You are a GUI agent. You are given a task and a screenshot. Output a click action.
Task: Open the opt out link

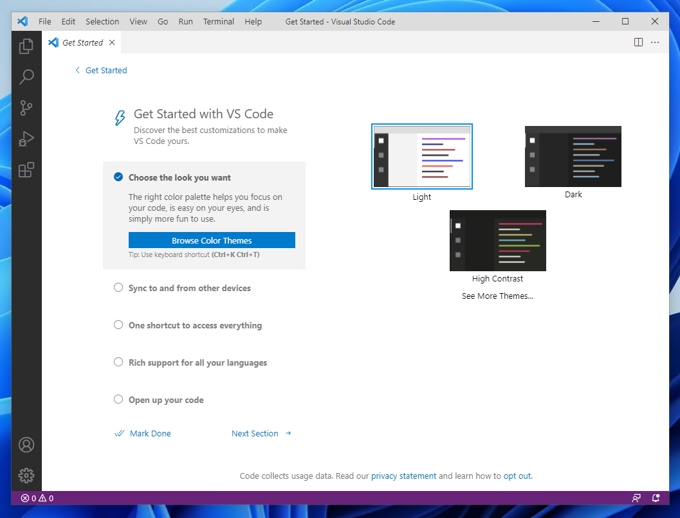click(517, 476)
